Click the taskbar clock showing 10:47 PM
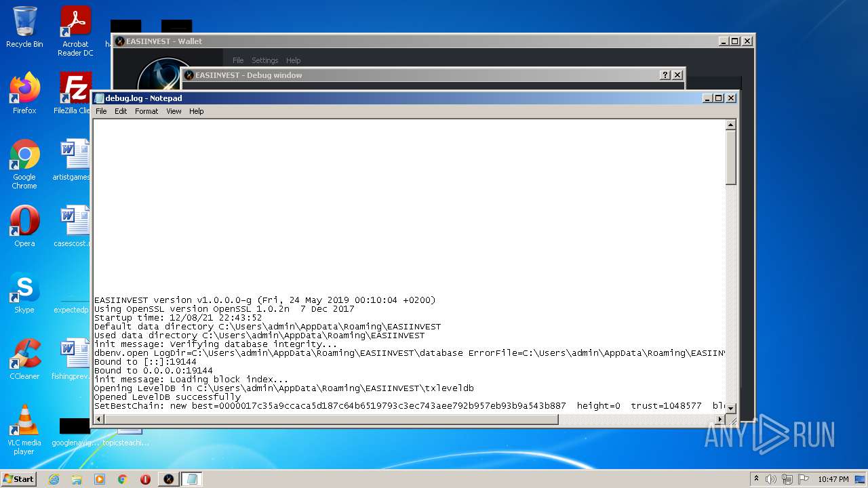Image resolution: width=868 pixels, height=488 pixels. pos(833,479)
